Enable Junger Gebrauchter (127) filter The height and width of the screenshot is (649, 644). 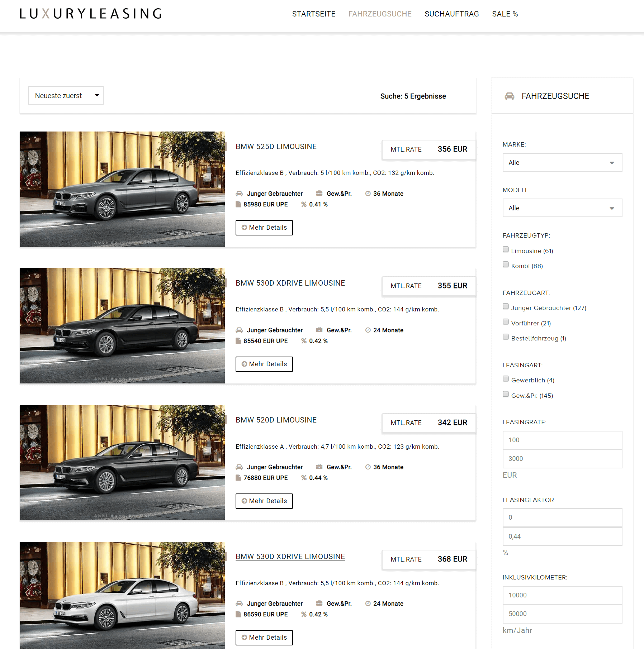pos(506,306)
